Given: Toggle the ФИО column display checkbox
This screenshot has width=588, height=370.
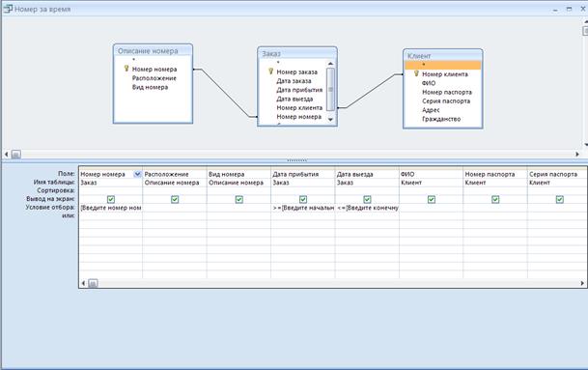Looking at the screenshot, I should click(x=432, y=199).
